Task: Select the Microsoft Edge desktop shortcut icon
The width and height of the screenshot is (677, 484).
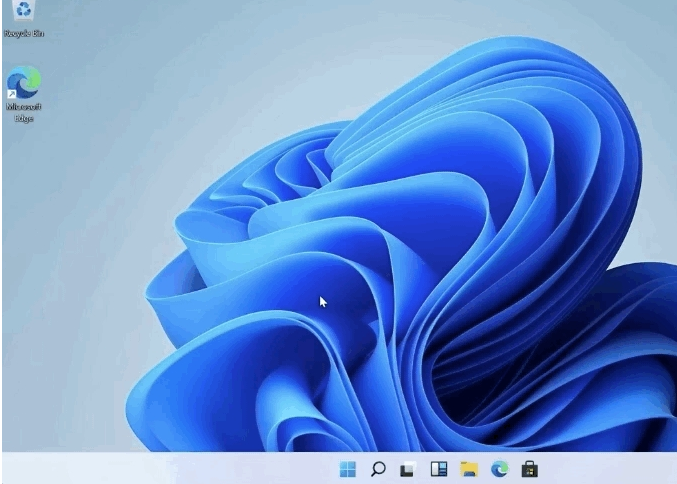Action: tap(24, 82)
